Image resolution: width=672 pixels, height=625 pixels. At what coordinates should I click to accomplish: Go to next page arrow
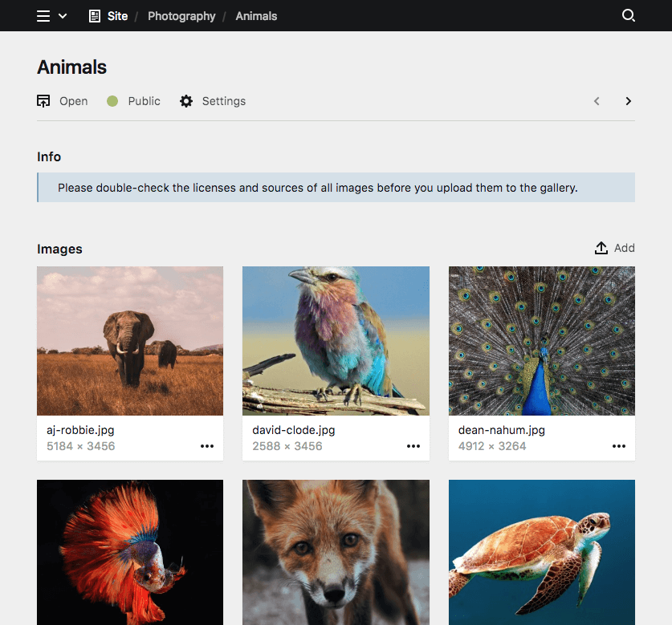[x=628, y=101]
